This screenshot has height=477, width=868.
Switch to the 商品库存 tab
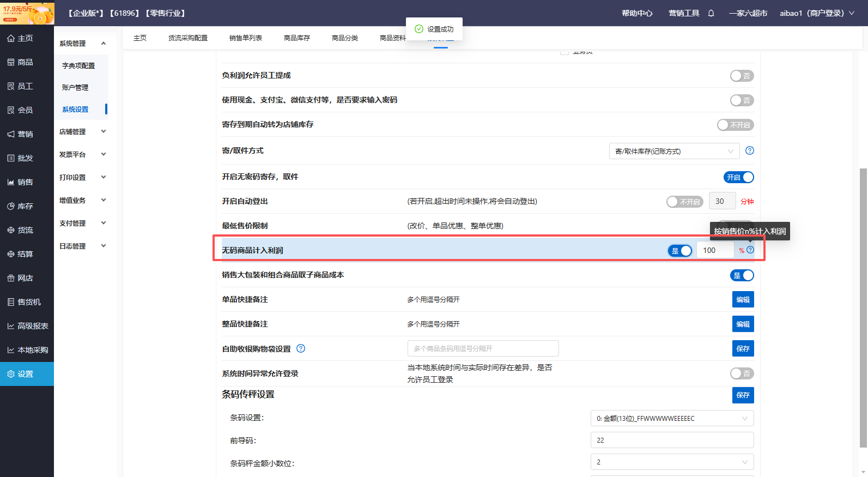coord(297,38)
